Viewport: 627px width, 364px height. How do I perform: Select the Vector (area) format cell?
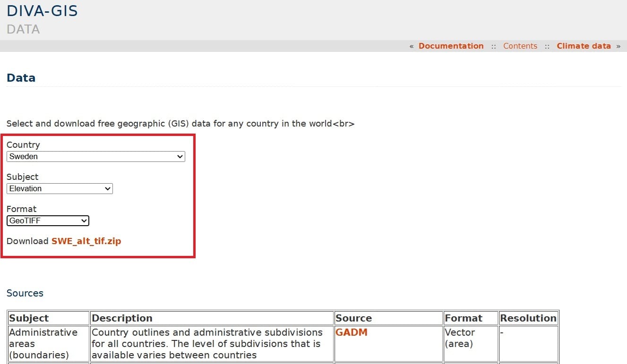coord(471,344)
